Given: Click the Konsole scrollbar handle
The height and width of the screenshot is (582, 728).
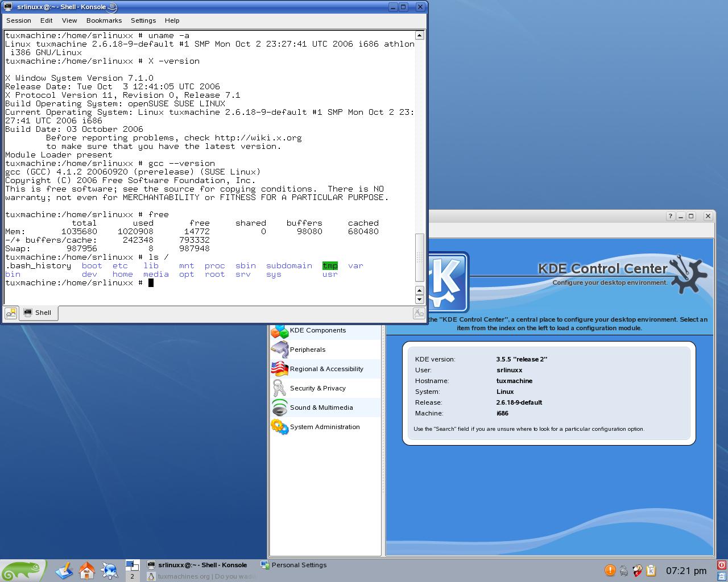Looking at the screenshot, I should click(420, 257).
